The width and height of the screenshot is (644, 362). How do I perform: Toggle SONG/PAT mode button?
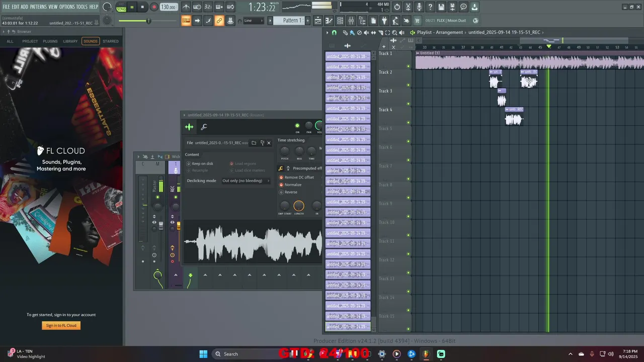[x=121, y=7]
